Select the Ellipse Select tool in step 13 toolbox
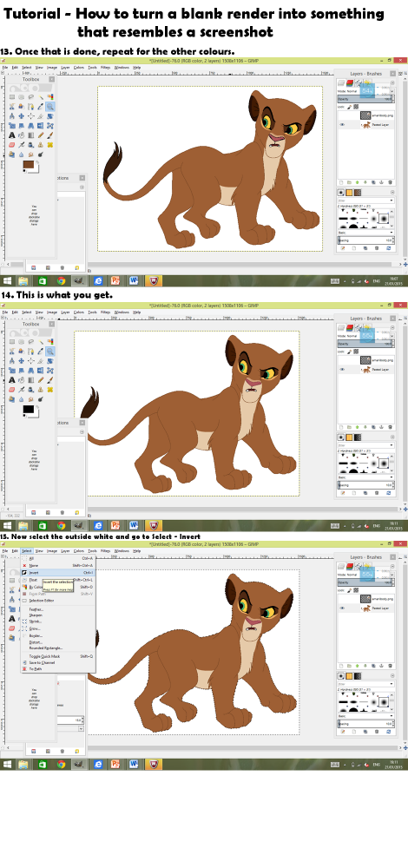Screen dimensions: 408x868 point(22,97)
